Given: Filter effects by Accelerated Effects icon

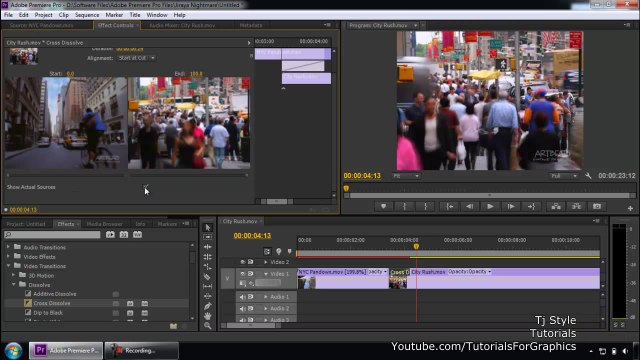Looking at the screenshot, I should pos(110,235).
